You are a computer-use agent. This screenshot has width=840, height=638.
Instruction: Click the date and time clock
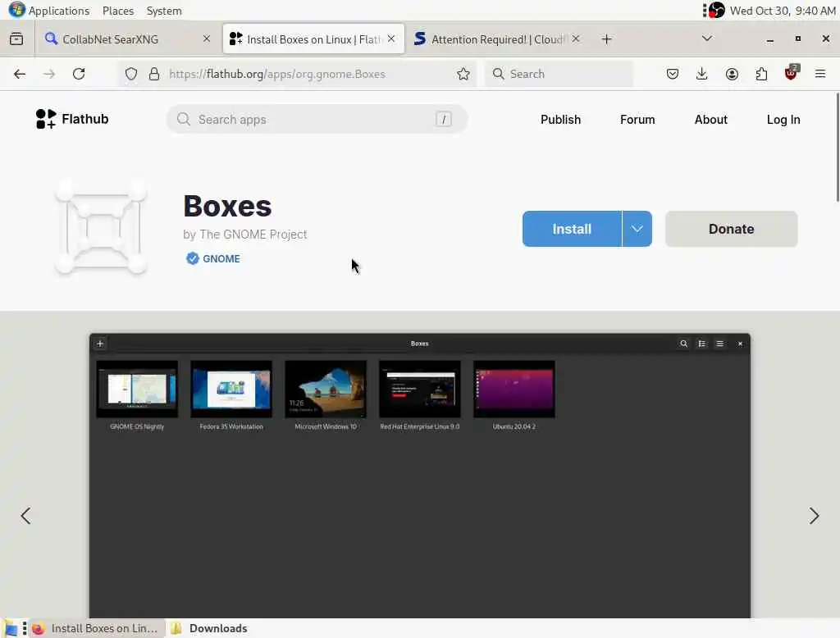[782, 11]
